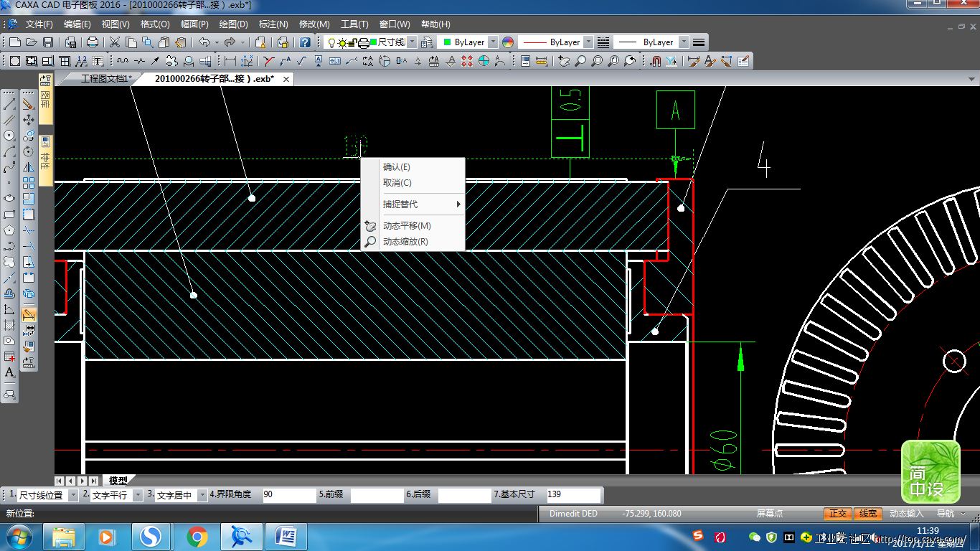Click the 基本尺寸 input field
Image resolution: width=980 pixels, height=551 pixels.
click(x=573, y=494)
